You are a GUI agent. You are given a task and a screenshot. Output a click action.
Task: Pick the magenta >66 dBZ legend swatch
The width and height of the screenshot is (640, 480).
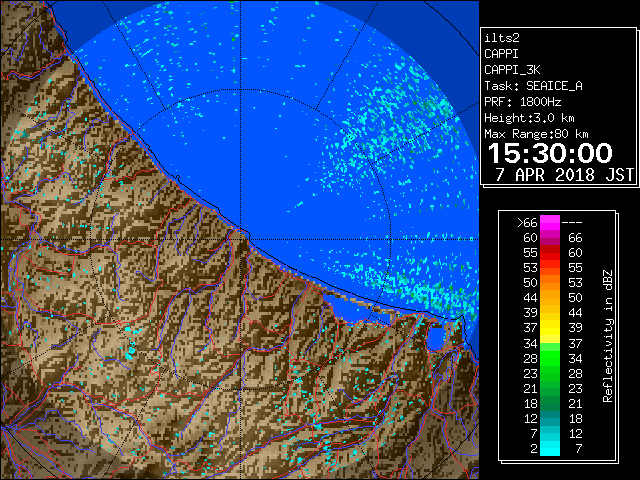550,223
